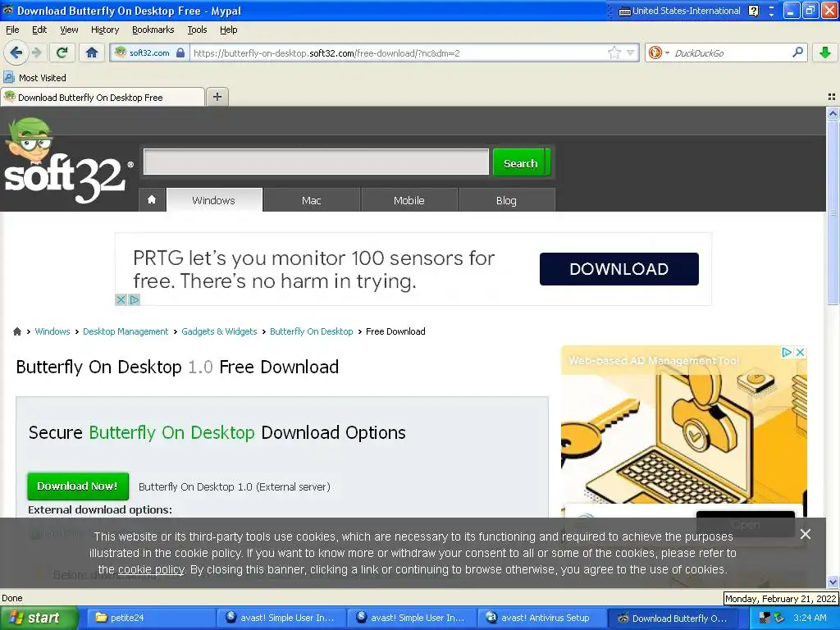Click the AdChoices icon on PRTG banner
840x630 pixels.
pos(135,300)
